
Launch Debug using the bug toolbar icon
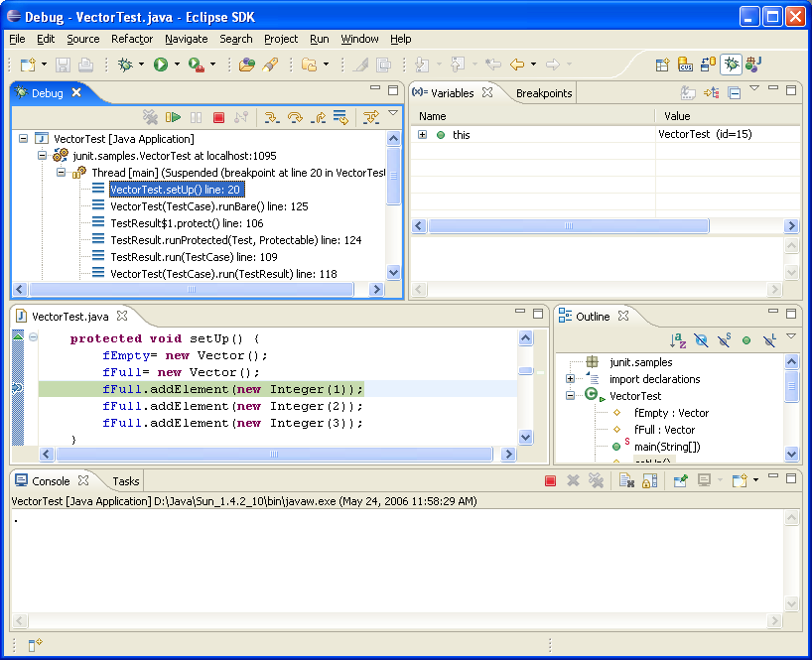tap(125, 65)
